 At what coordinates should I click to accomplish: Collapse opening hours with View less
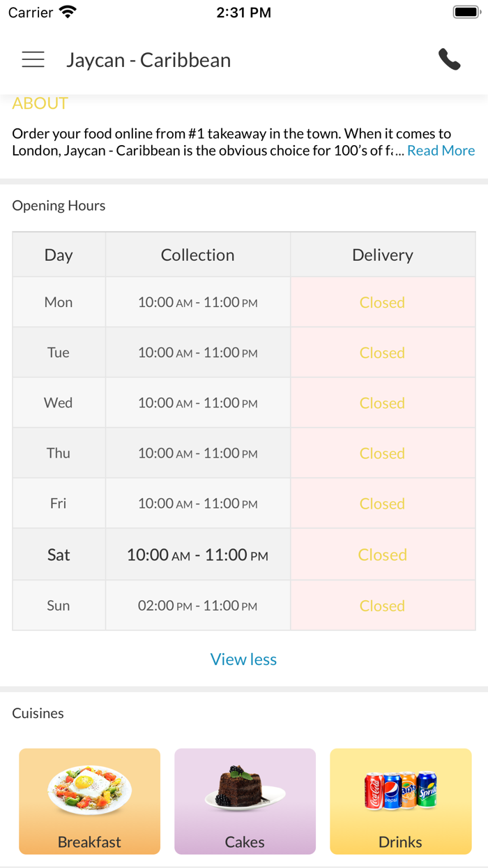pos(243,659)
